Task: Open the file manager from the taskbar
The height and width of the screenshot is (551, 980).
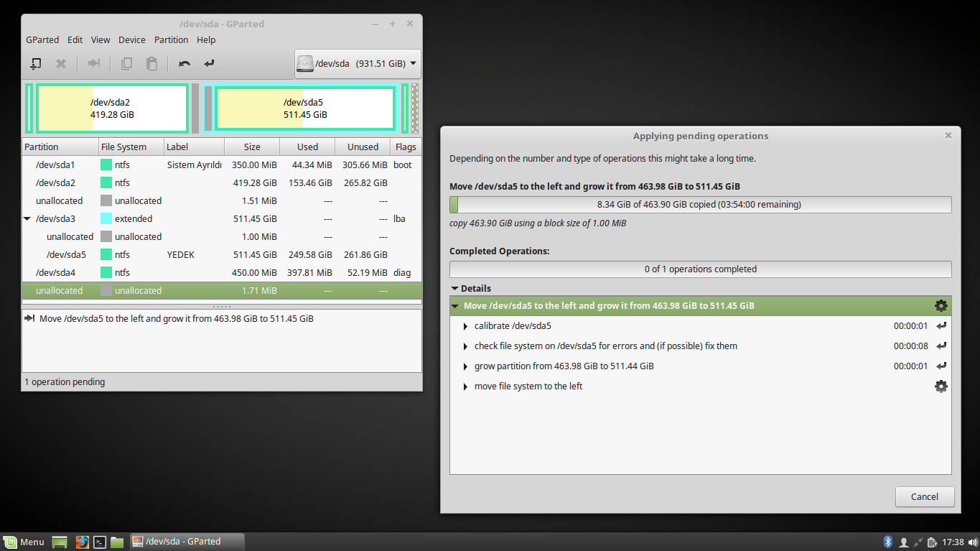Action: coord(117,542)
